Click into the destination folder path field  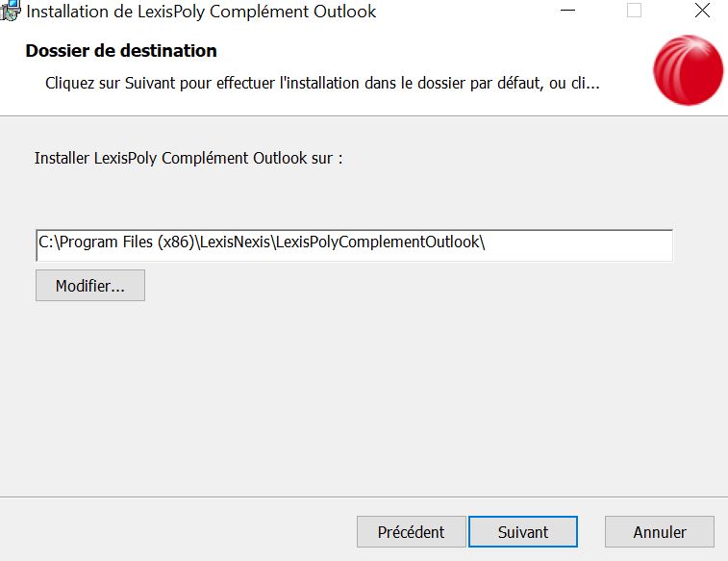354,245
